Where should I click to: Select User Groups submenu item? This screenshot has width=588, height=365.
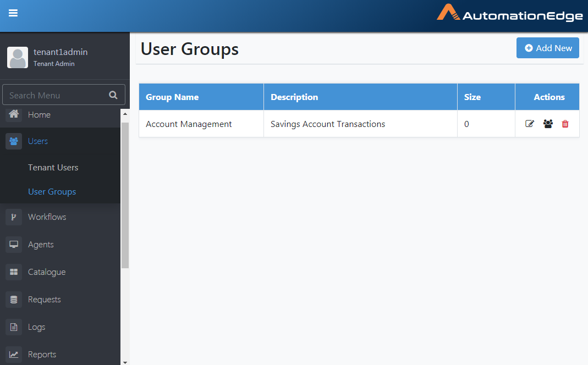(x=52, y=191)
